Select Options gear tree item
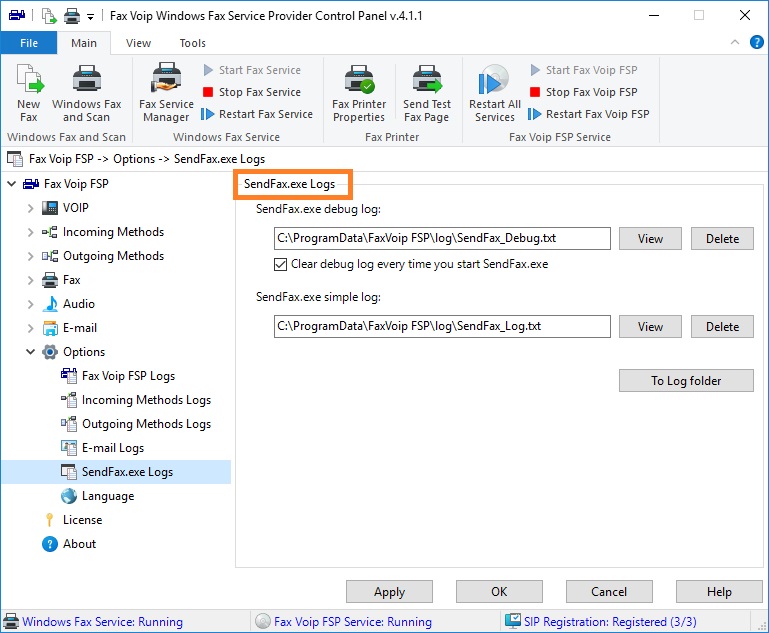This screenshot has height=633, width=769. tap(74, 352)
